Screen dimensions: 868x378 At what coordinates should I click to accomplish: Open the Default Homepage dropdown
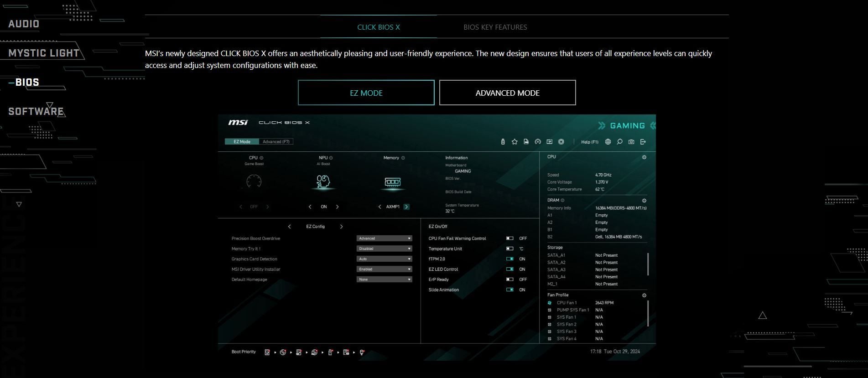point(384,280)
